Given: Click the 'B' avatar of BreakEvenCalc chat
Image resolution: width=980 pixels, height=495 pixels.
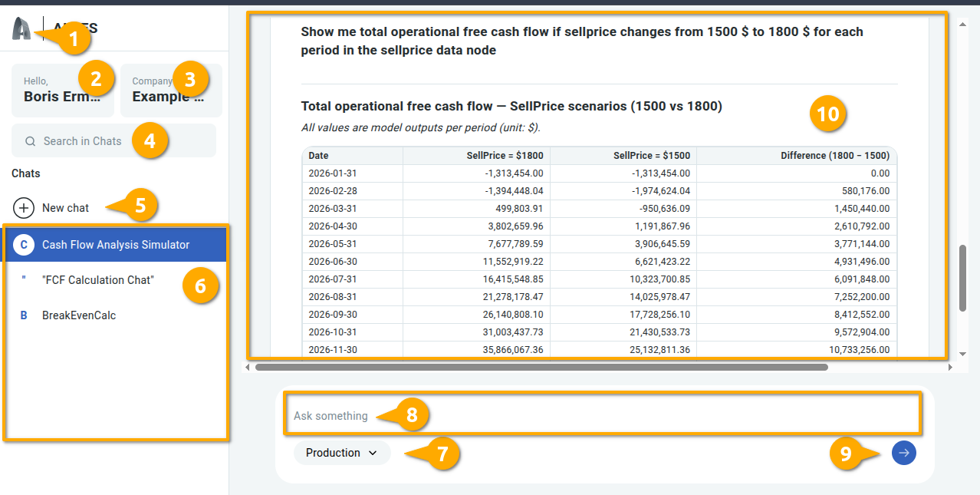Looking at the screenshot, I should [24, 315].
